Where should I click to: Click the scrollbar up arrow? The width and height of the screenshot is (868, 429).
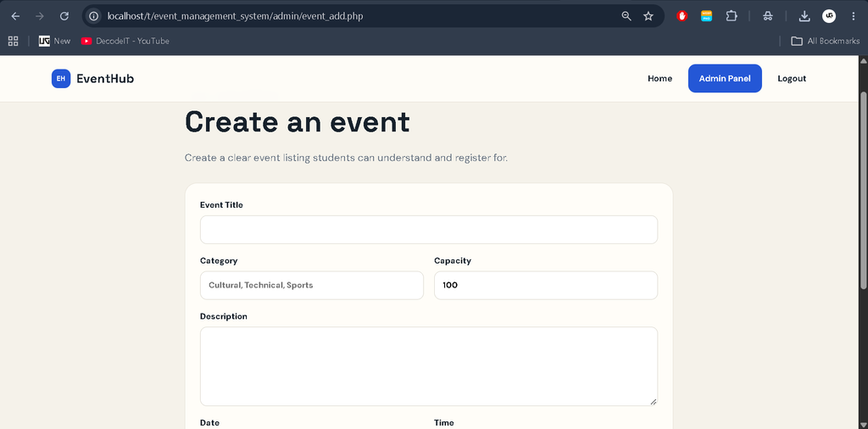864,60
